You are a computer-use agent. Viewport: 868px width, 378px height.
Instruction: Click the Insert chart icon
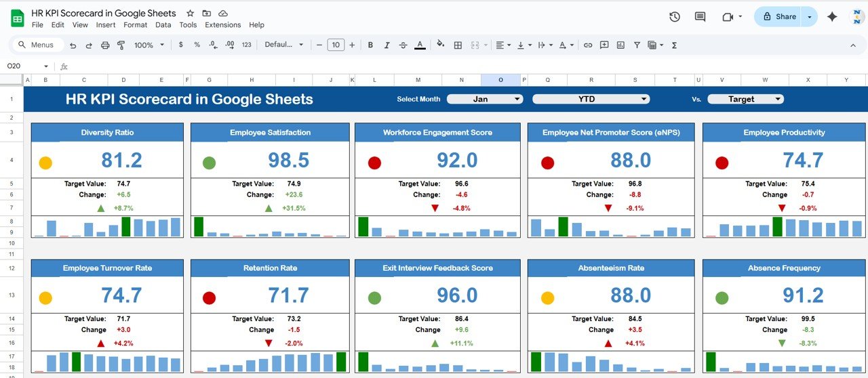pos(620,45)
